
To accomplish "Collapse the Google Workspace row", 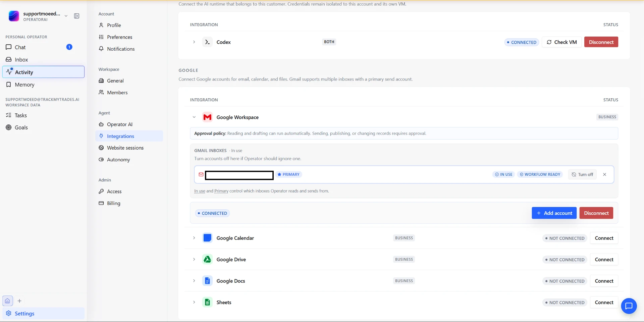I will click(x=194, y=117).
